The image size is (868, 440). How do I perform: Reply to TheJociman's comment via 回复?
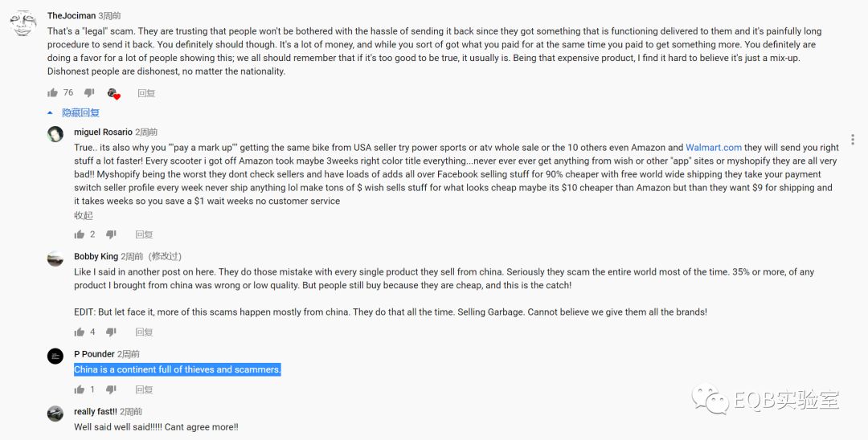pyautogui.click(x=146, y=93)
